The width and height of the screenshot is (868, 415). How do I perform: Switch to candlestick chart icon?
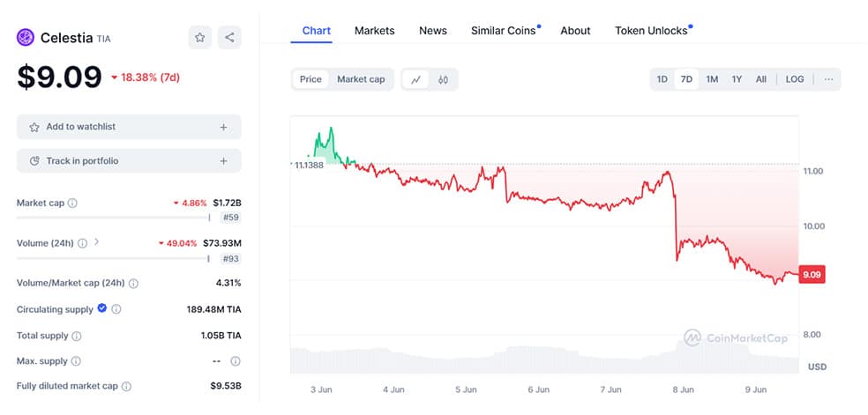click(x=442, y=79)
